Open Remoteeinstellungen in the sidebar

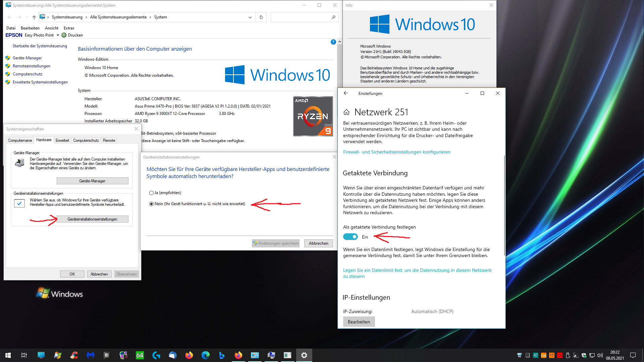click(32, 66)
